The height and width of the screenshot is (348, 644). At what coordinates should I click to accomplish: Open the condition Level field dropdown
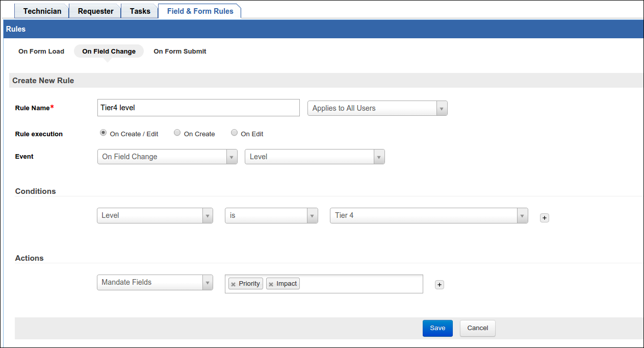point(154,215)
